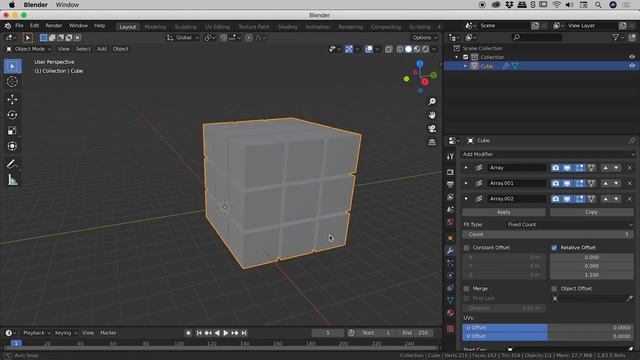
Task: Switch to the Sculpting workspace tab
Action: point(185,27)
